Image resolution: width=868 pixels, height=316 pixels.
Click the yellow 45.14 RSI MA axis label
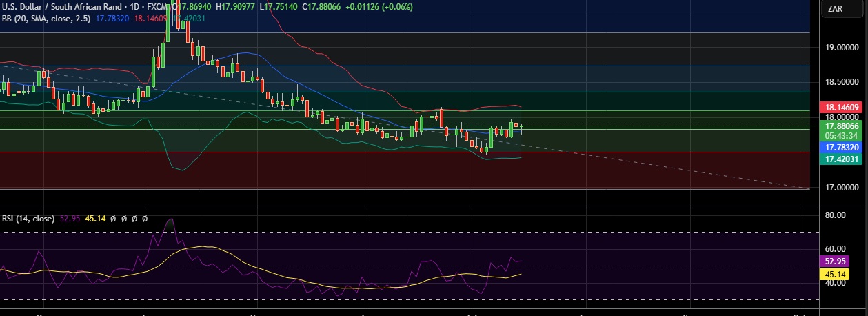(x=834, y=275)
